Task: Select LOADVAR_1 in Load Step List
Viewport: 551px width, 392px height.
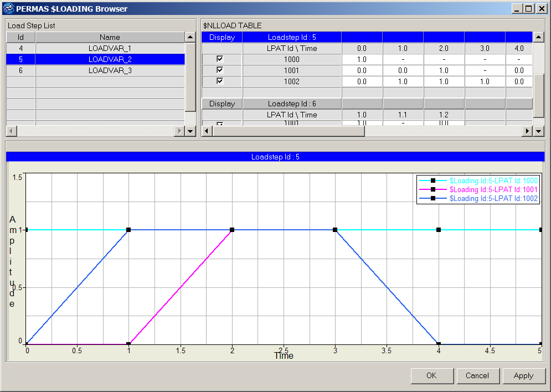Action: [110, 48]
